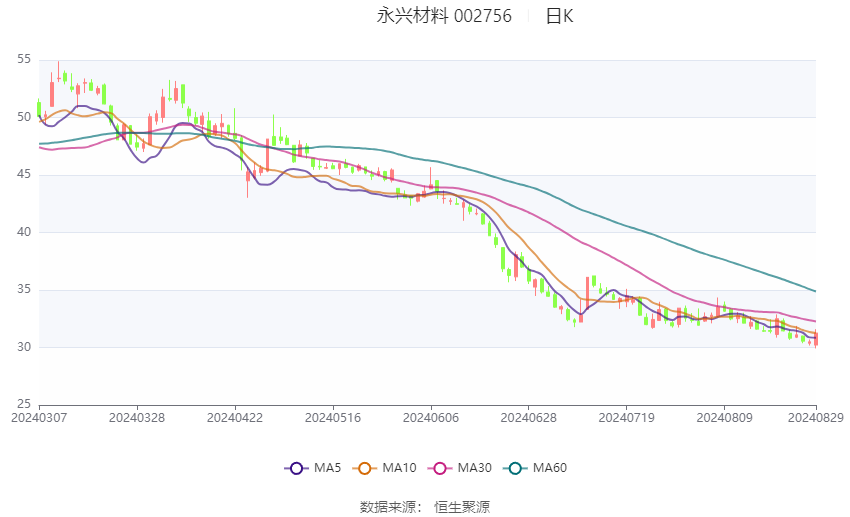The image size is (850, 517).
Task: Click the x-axis date label 20240809
Action: [x=725, y=418]
